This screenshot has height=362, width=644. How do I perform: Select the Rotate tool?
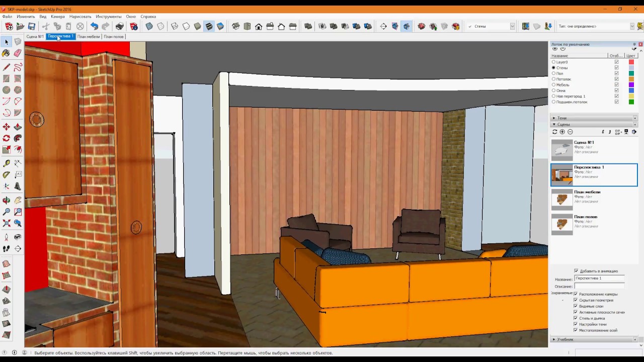[7, 138]
